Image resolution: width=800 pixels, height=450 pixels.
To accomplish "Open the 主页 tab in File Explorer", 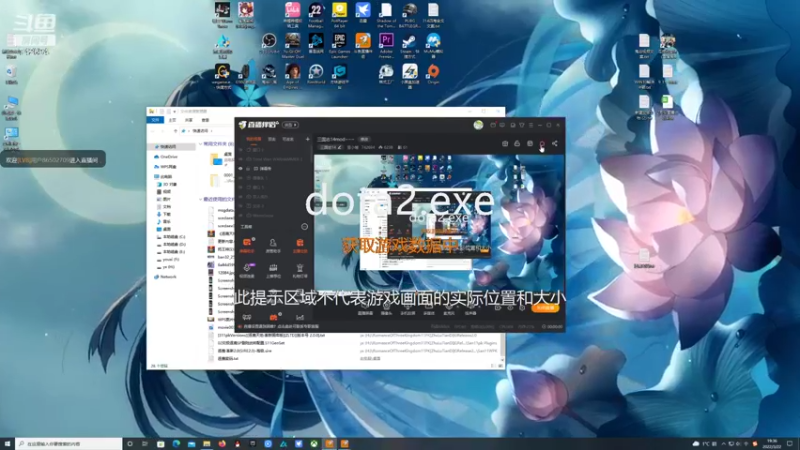I will [172, 120].
